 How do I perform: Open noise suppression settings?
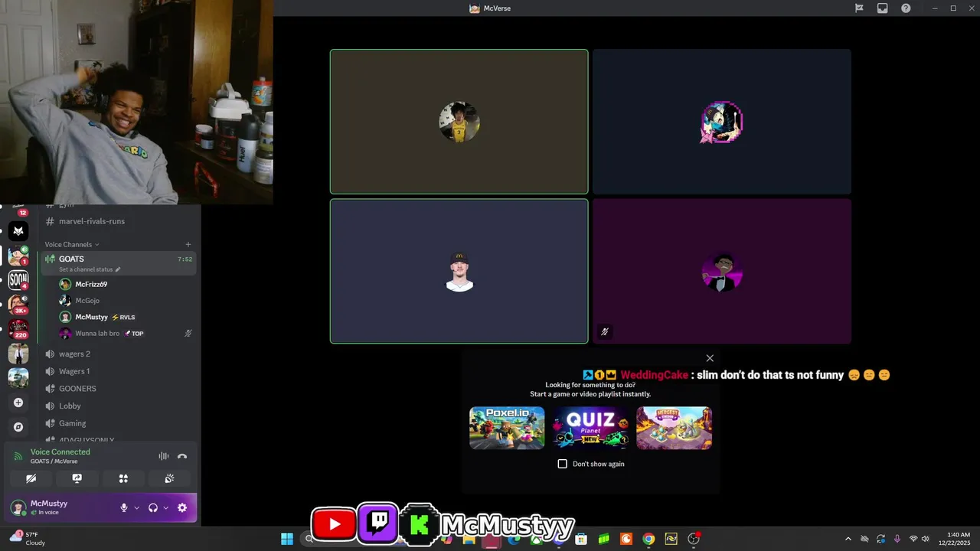click(x=164, y=456)
